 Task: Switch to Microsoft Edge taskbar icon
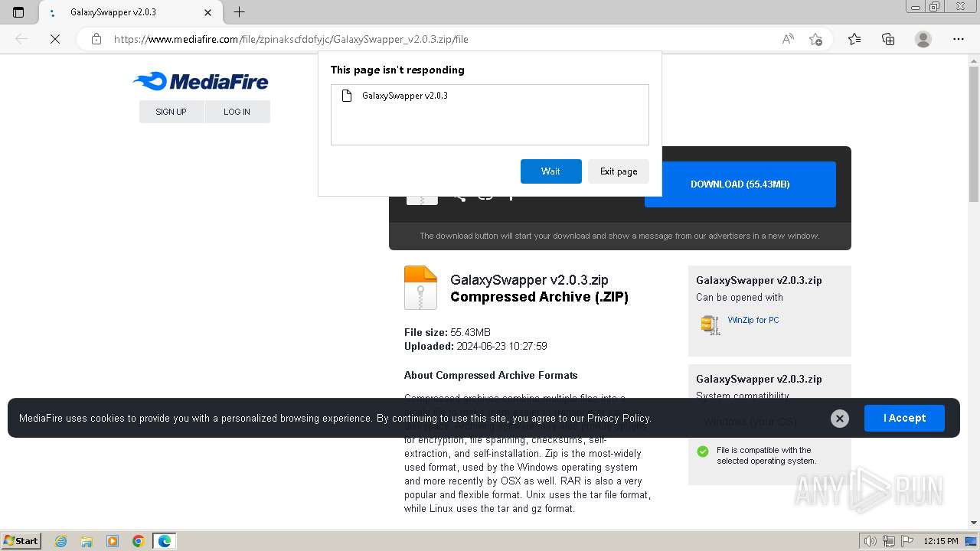tap(165, 541)
